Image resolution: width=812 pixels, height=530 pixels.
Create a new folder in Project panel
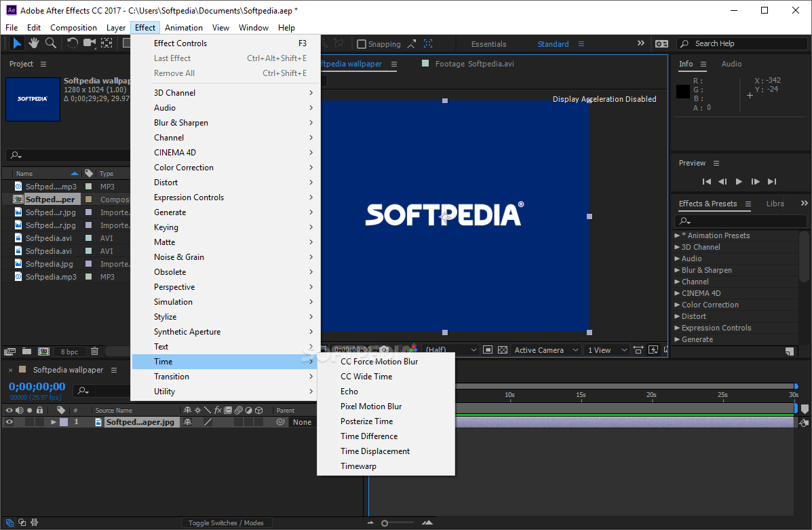[x=26, y=352]
